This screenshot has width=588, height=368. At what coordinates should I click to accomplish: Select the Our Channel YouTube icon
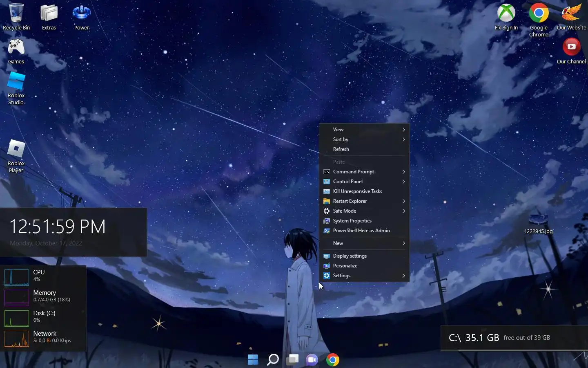click(x=571, y=47)
